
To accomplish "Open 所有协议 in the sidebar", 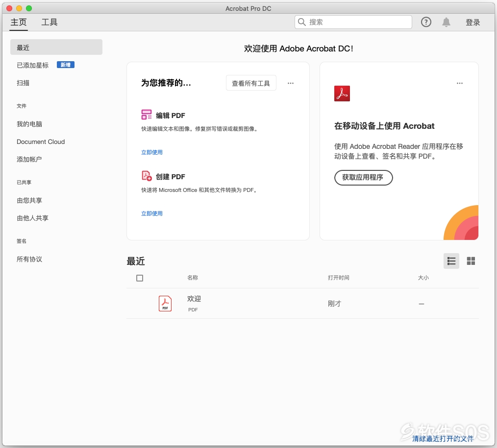I will 29,259.
